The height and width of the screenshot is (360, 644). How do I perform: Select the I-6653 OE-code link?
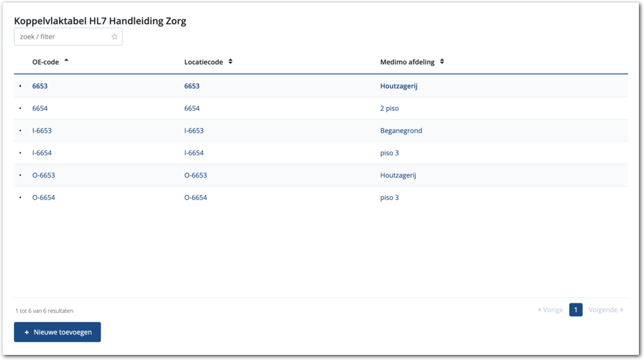pos(42,131)
